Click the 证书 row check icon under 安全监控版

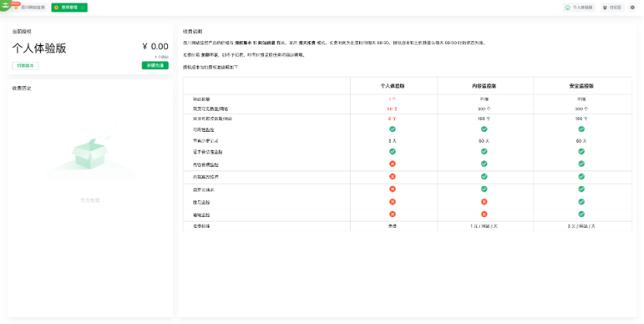point(581,151)
